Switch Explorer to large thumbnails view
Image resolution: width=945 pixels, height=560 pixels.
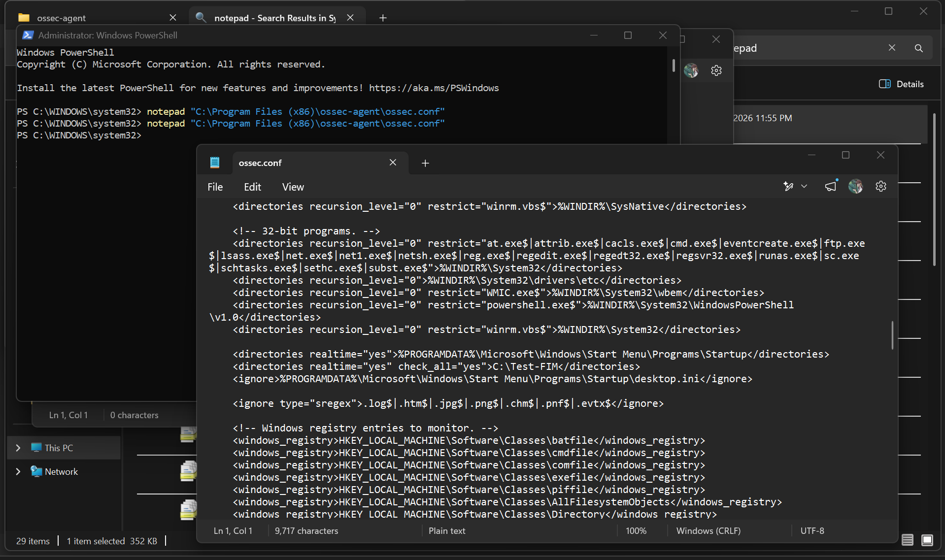pos(927,540)
